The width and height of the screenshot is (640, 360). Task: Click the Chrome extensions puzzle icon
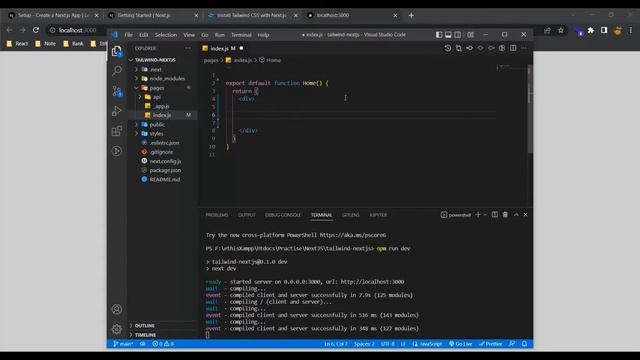click(x=591, y=30)
